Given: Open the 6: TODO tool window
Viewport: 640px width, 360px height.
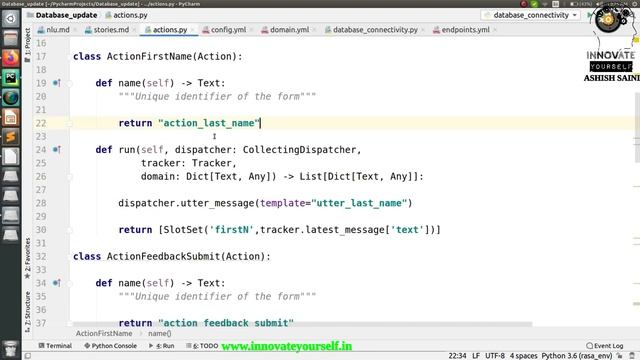Looking at the screenshot, I should (x=202, y=346).
